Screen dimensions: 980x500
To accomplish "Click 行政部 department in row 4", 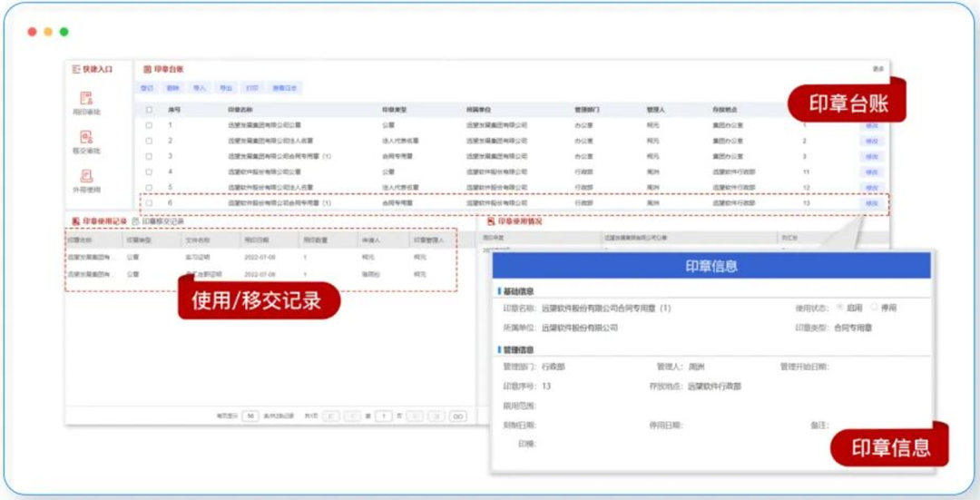I will click(583, 172).
